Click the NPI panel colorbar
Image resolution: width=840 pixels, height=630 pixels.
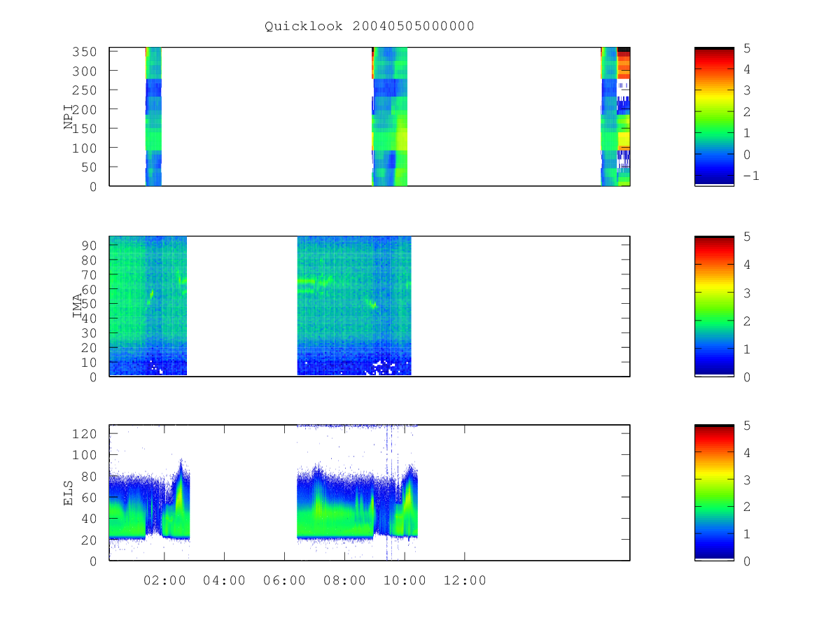click(714, 116)
